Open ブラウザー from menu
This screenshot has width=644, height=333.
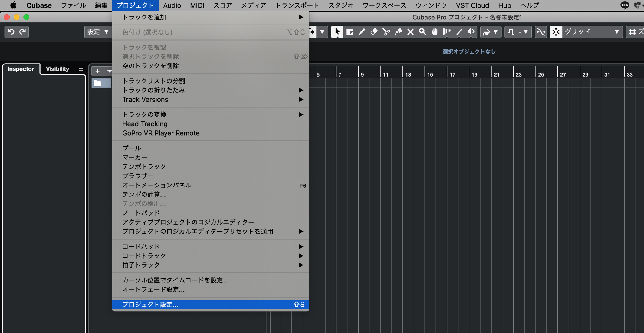(210, 176)
